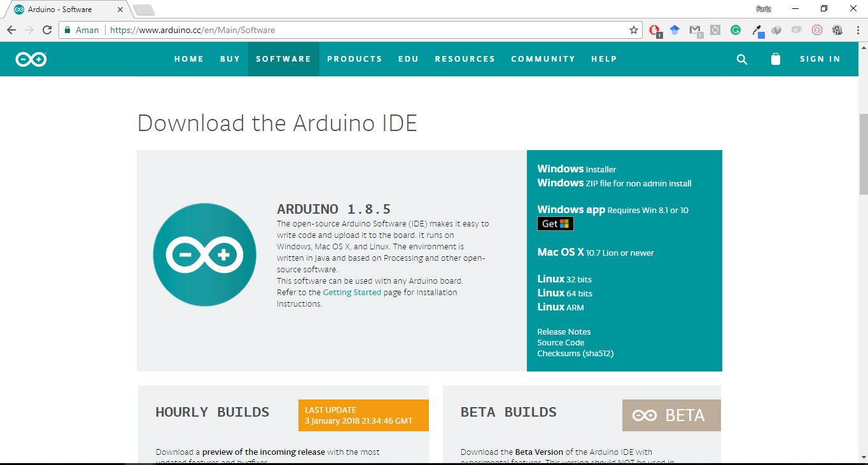Close the Arduino - Software tab
The width and height of the screenshot is (868, 465).
click(120, 10)
